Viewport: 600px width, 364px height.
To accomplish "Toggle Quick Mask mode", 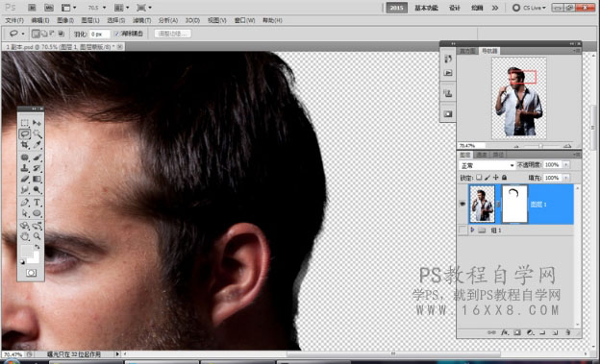I will pyautogui.click(x=31, y=273).
